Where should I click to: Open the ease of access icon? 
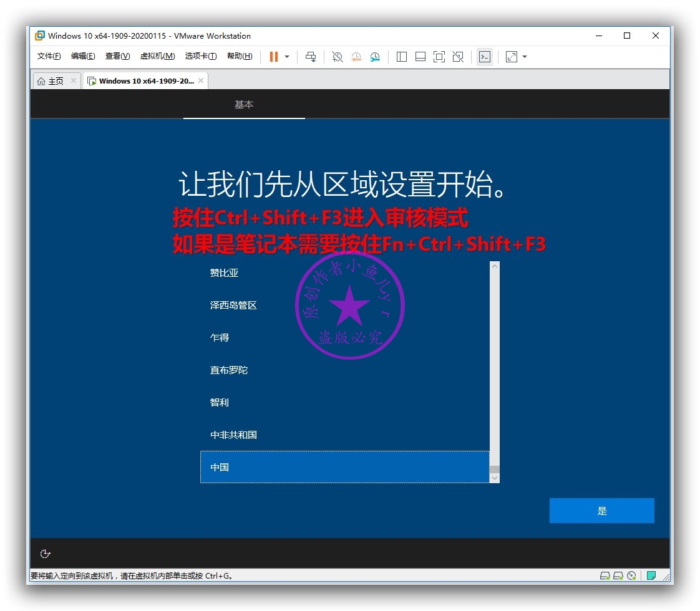point(45,554)
